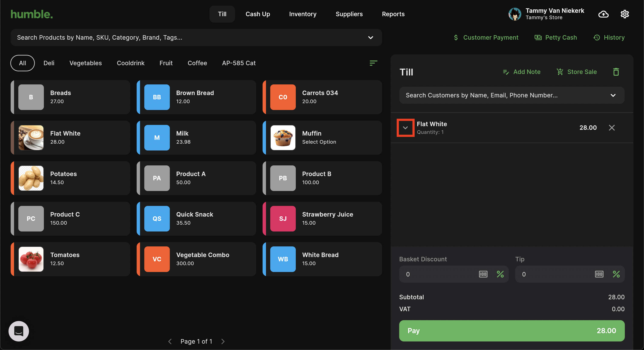This screenshot has width=644, height=350.
Task: Go to the next product page
Action: pyautogui.click(x=223, y=341)
